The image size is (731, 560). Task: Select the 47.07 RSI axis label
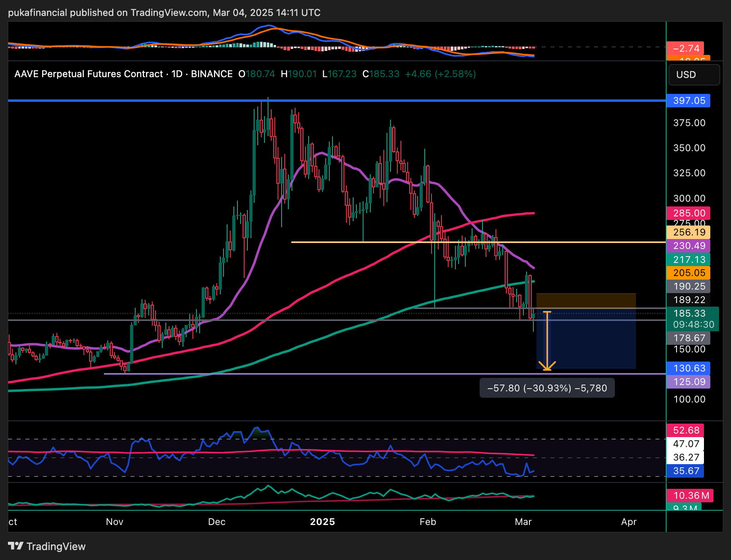pos(685,444)
